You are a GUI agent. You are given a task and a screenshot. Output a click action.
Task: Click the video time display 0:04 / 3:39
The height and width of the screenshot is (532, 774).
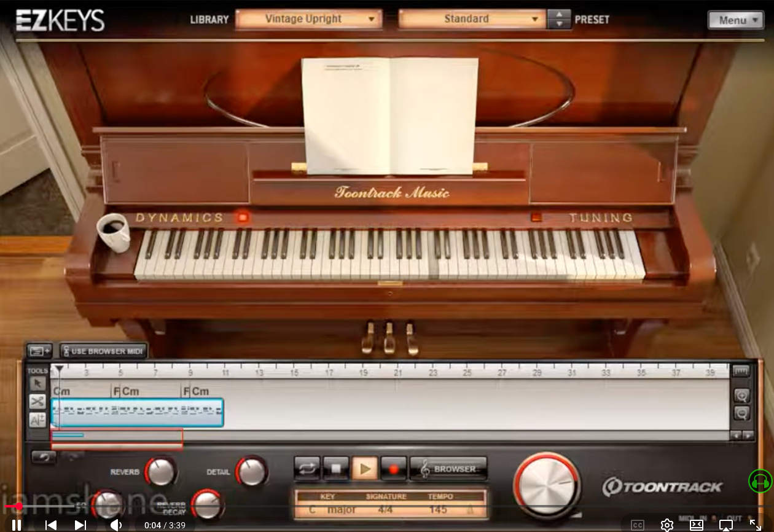165,525
